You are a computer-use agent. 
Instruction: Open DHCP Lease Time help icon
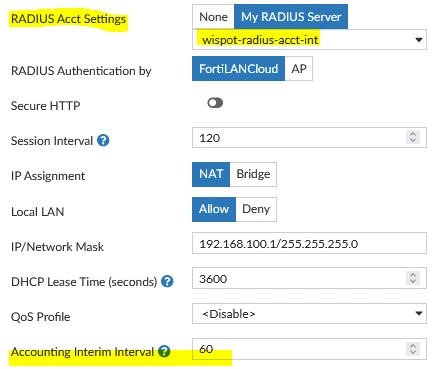click(167, 282)
